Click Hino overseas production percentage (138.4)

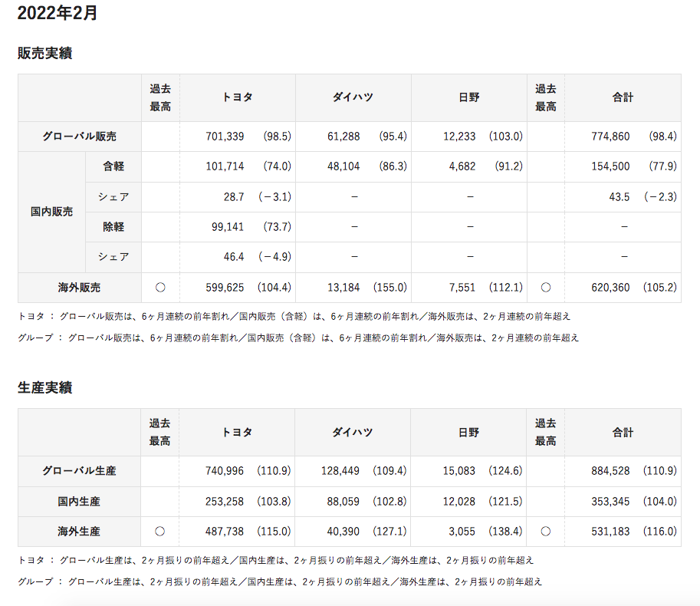pyautogui.click(x=505, y=532)
